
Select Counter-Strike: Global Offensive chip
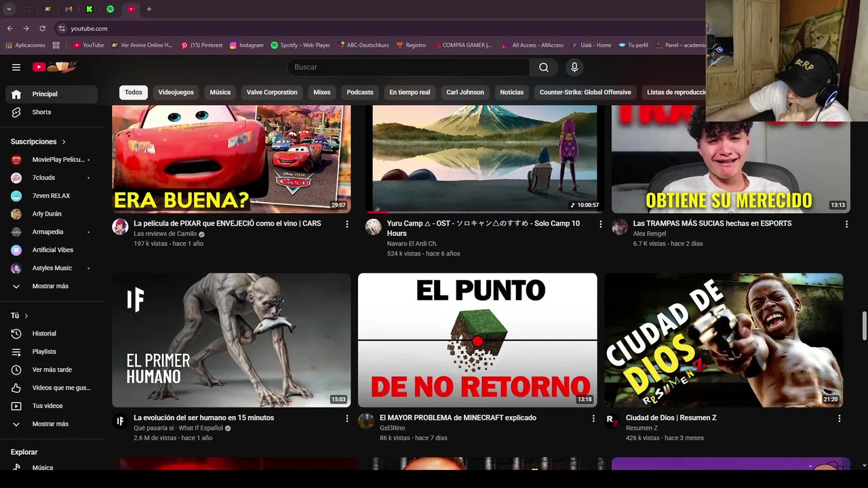coord(585,92)
